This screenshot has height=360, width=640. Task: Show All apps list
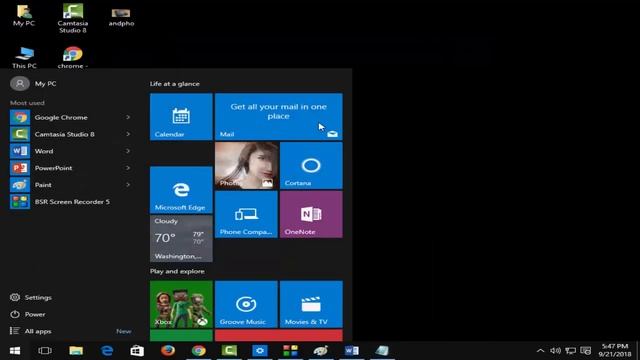click(31, 331)
